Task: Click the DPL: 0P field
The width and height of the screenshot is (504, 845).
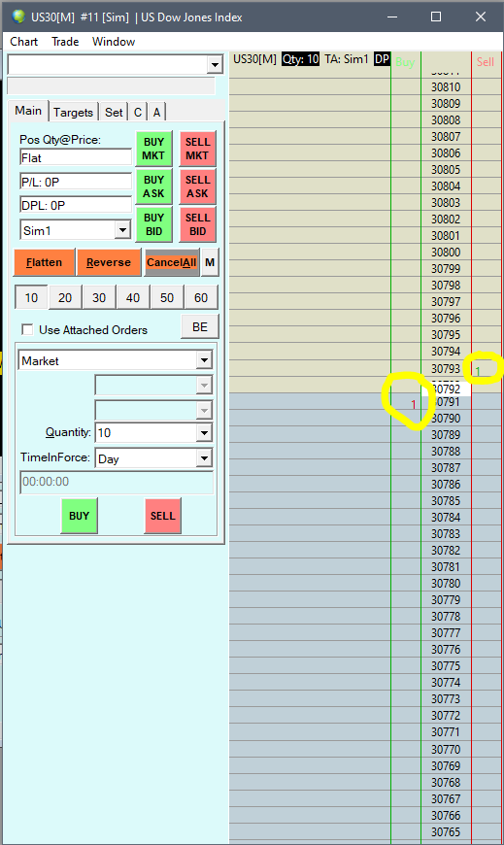Action: coord(76,205)
